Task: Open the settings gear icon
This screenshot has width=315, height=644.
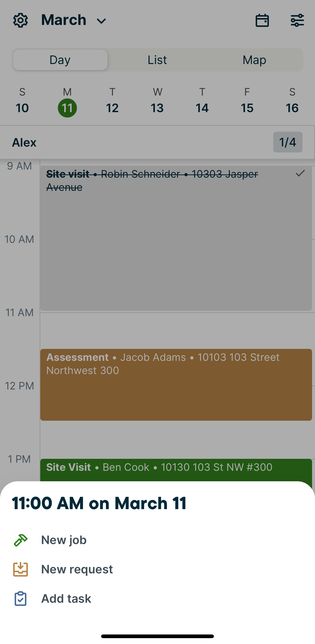Action: [x=20, y=20]
